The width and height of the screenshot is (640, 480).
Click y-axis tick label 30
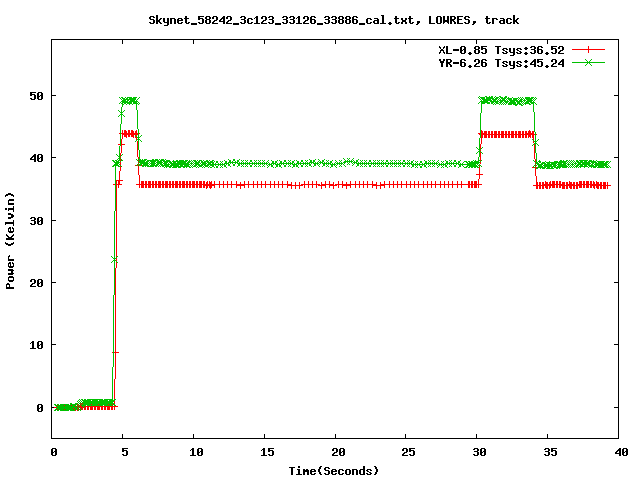tap(36, 221)
